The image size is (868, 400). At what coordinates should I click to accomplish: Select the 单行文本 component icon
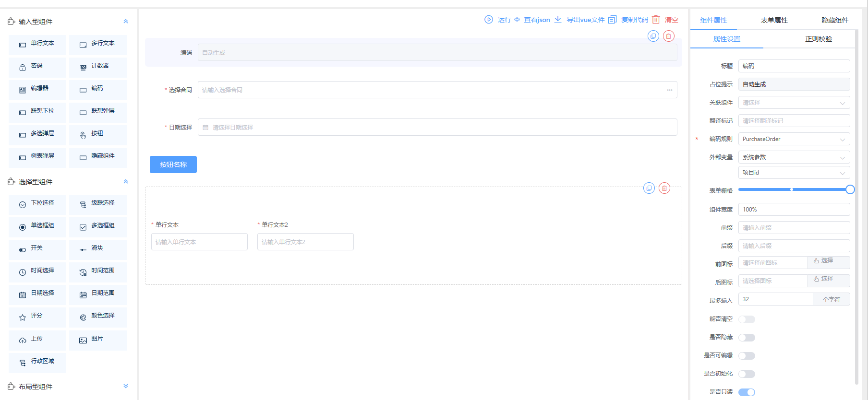point(23,45)
